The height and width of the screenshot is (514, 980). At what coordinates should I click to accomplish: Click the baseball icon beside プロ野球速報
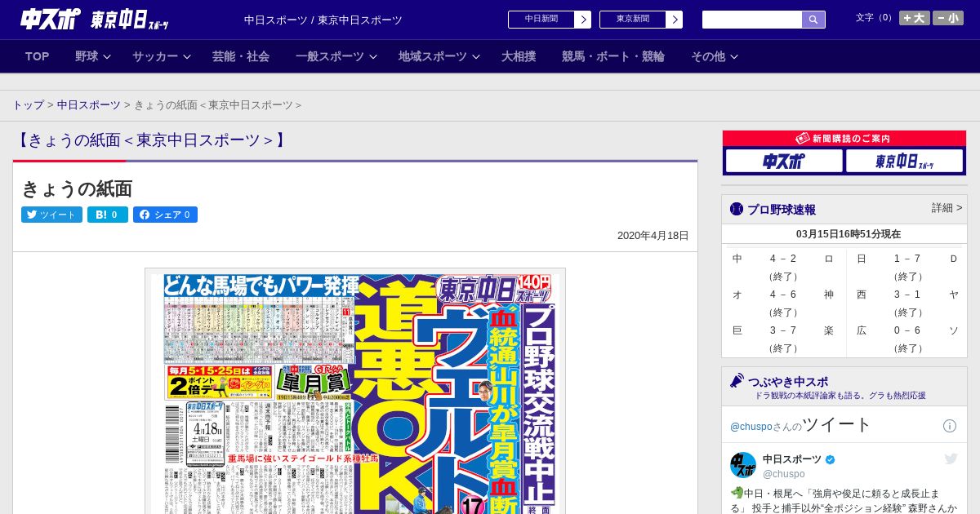(x=737, y=210)
